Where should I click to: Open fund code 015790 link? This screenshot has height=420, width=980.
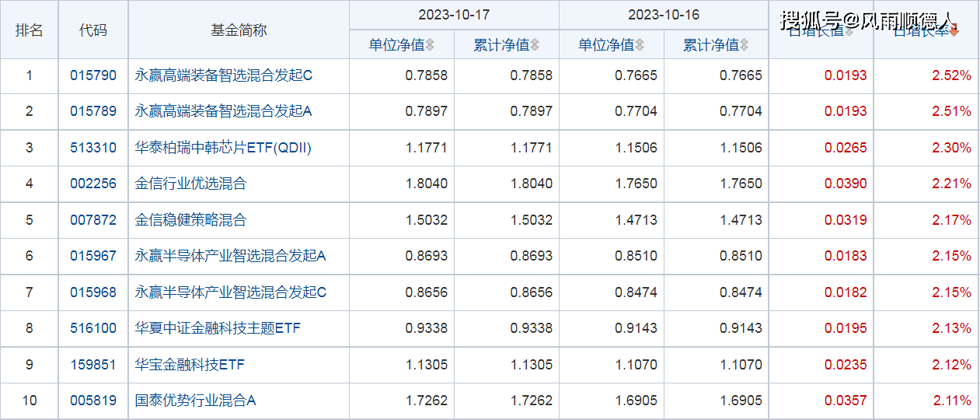(x=93, y=75)
